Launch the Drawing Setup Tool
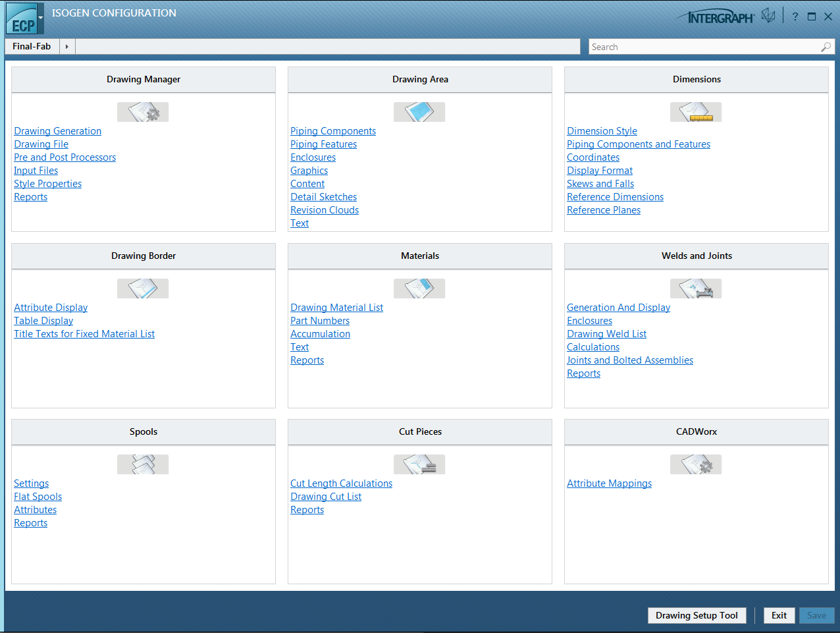 tap(696, 615)
